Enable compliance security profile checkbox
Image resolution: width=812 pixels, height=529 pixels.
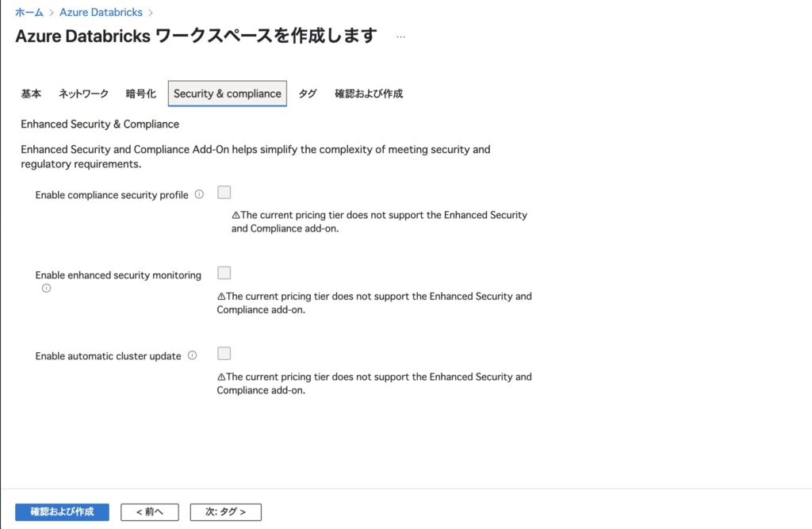click(x=224, y=192)
